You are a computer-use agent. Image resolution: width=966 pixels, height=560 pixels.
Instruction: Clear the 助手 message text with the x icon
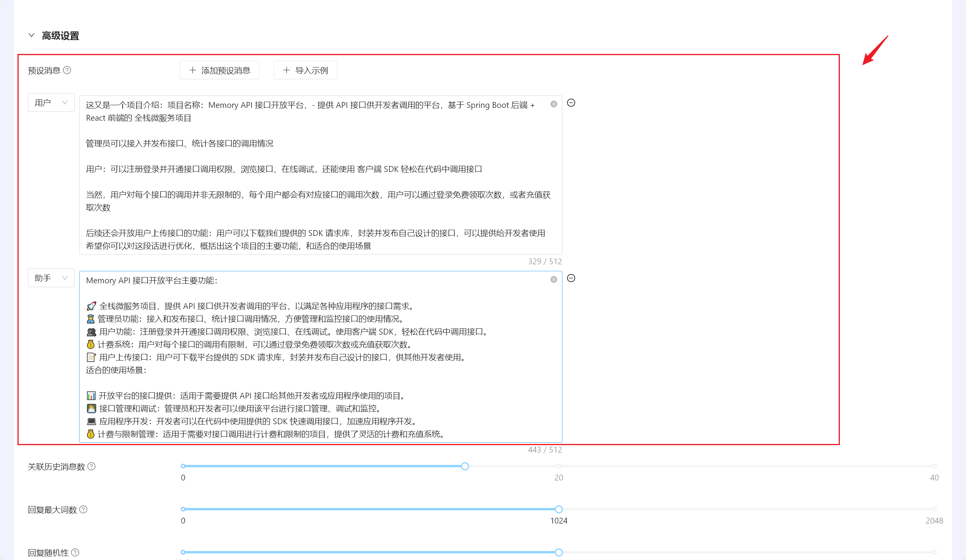click(x=554, y=279)
